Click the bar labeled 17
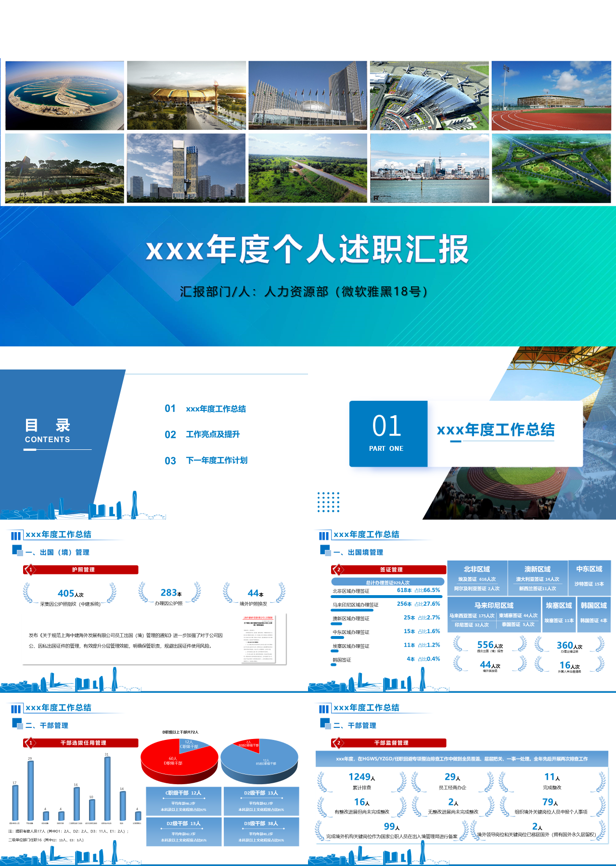The height and width of the screenshot is (866, 616). pos(15,803)
